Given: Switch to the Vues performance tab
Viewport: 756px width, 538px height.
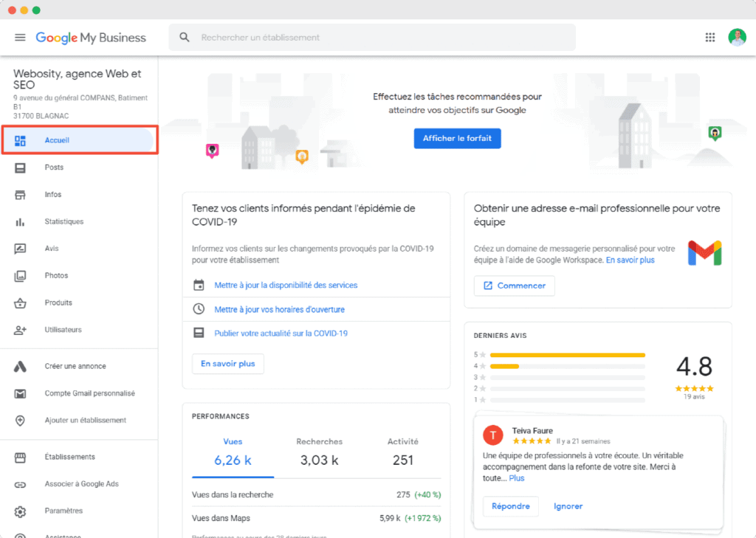Looking at the screenshot, I should pyautogui.click(x=233, y=452).
